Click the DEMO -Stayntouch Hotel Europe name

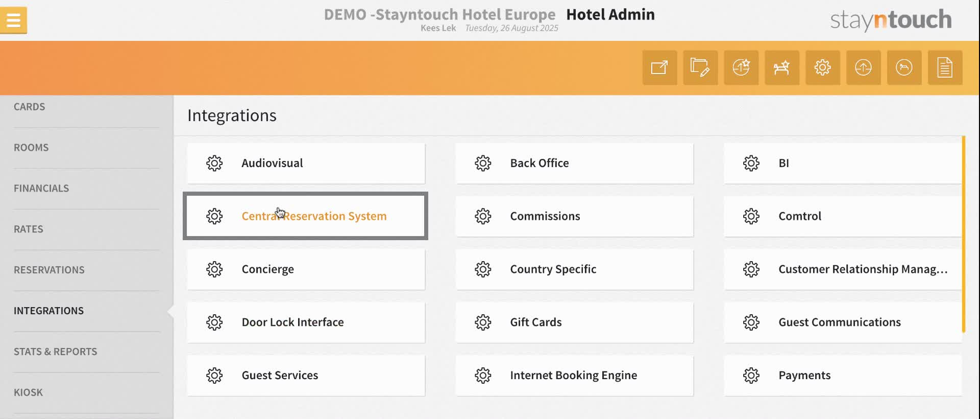point(439,14)
